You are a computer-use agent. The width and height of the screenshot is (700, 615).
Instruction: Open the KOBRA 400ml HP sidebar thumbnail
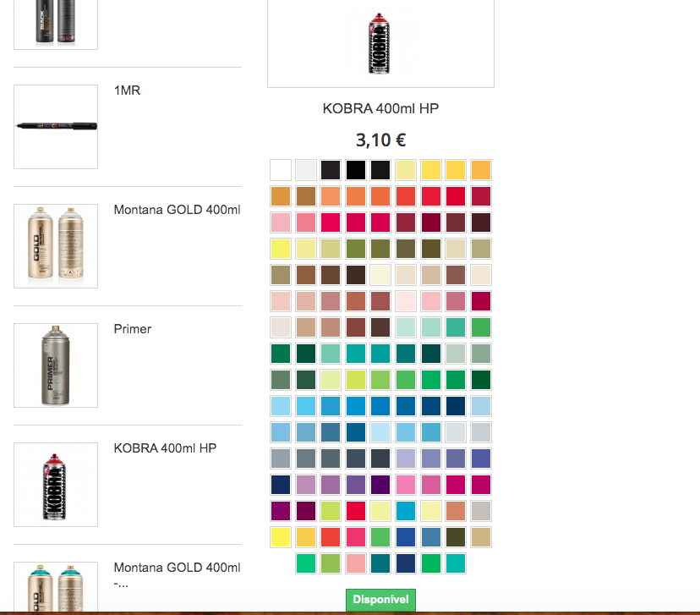pyautogui.click(x=56, y=485)
